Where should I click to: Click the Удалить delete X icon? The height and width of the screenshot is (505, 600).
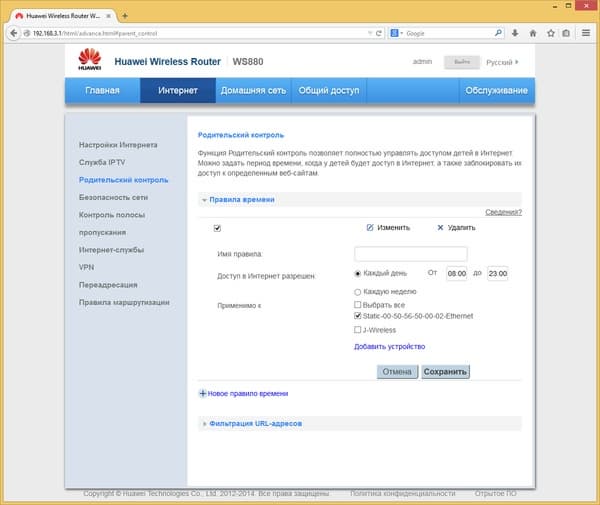pyautogui.click(x=440, y=228)
